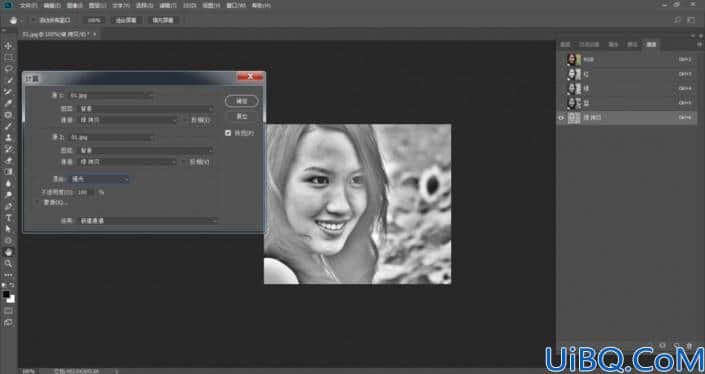
Task: Open Source 1 file dropdown
Action: pos(110,96)
